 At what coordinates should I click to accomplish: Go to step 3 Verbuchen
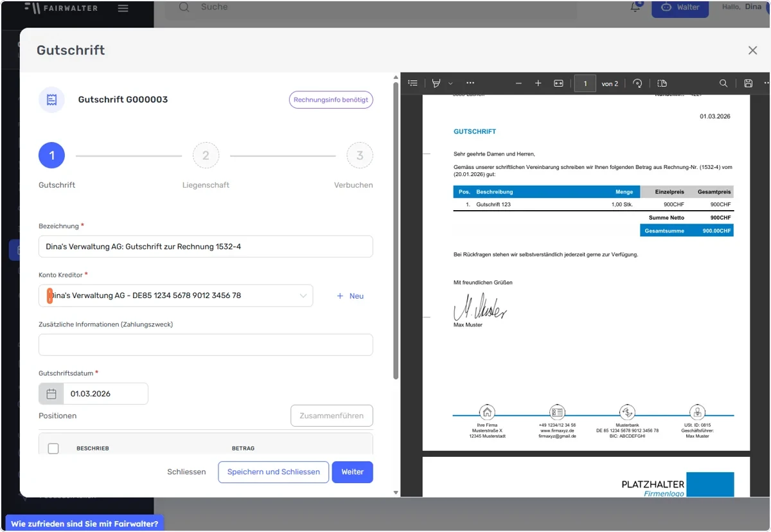[x=360, y=155]
